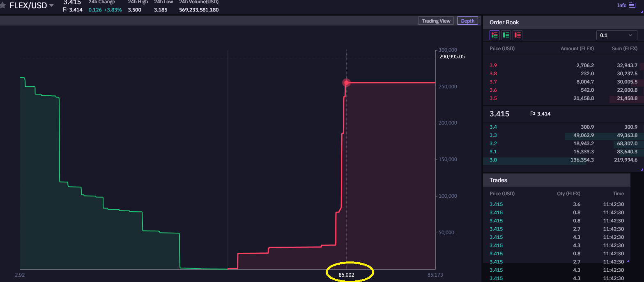The width and height of the screenshot is (644, 282).
Task: Click the 3.500 24h High value
Action: click(134, 10)
